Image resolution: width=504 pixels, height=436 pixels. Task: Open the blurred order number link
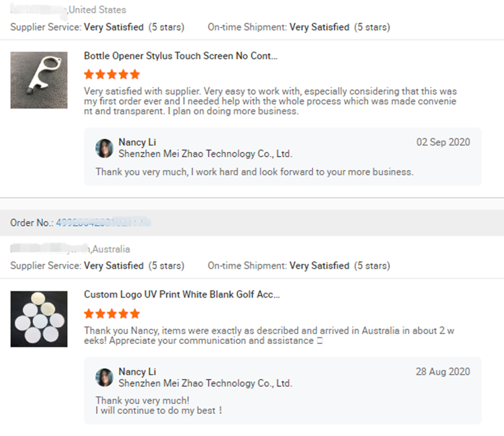click(103, 222)
